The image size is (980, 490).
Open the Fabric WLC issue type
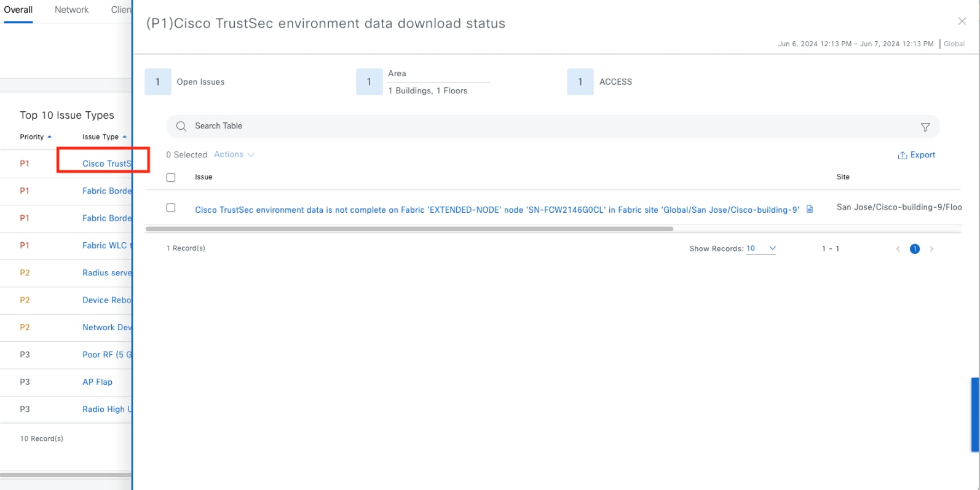[x=107, y=245]
